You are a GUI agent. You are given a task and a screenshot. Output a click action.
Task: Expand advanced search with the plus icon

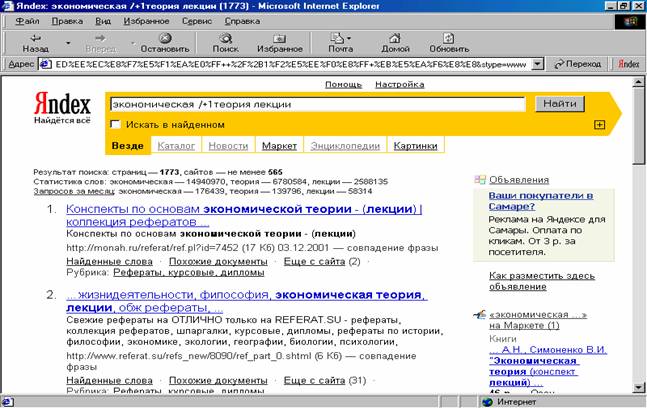(x=599, y=125)
